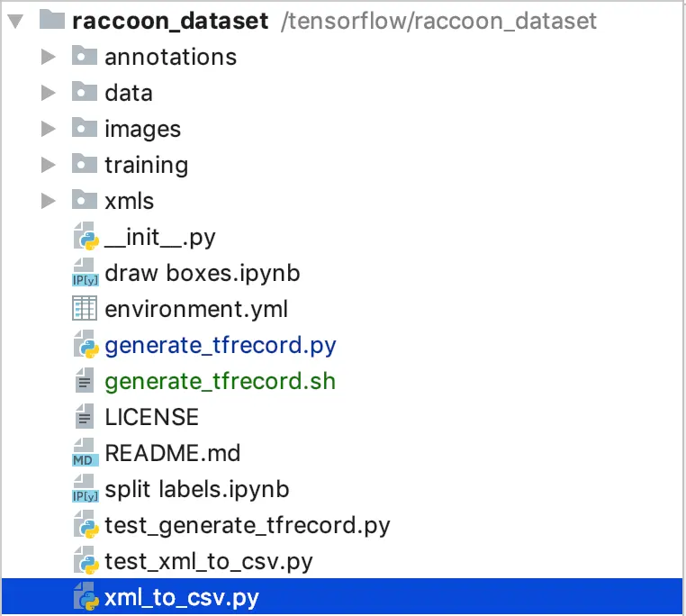This screenshot has height=616, width=686.
Task: Click the Markdown icon next to README.md
Action: [x=85, y=453]
